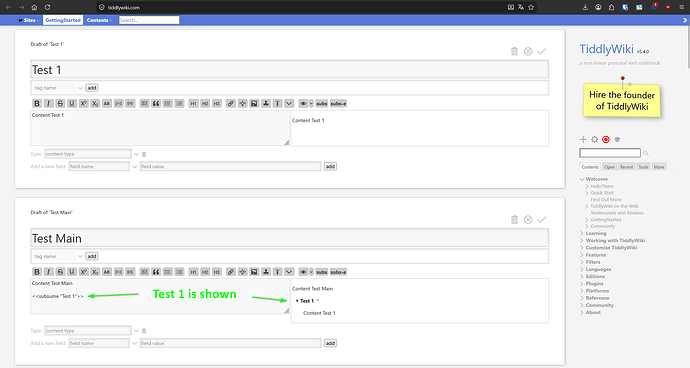
Task: Cancel editing the 'Test 1' draft
Action: point(528,51)
